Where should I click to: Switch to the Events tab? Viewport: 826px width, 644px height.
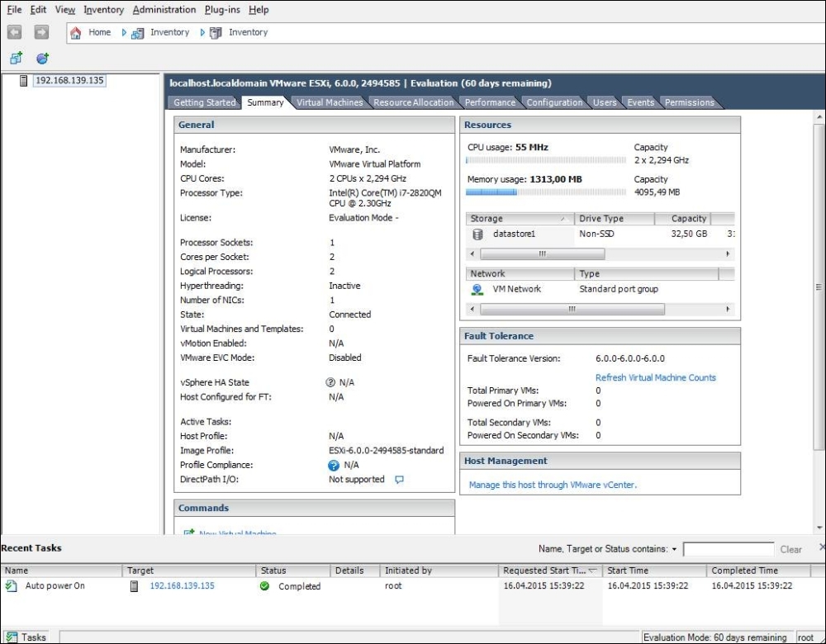[x=641, y=102]
